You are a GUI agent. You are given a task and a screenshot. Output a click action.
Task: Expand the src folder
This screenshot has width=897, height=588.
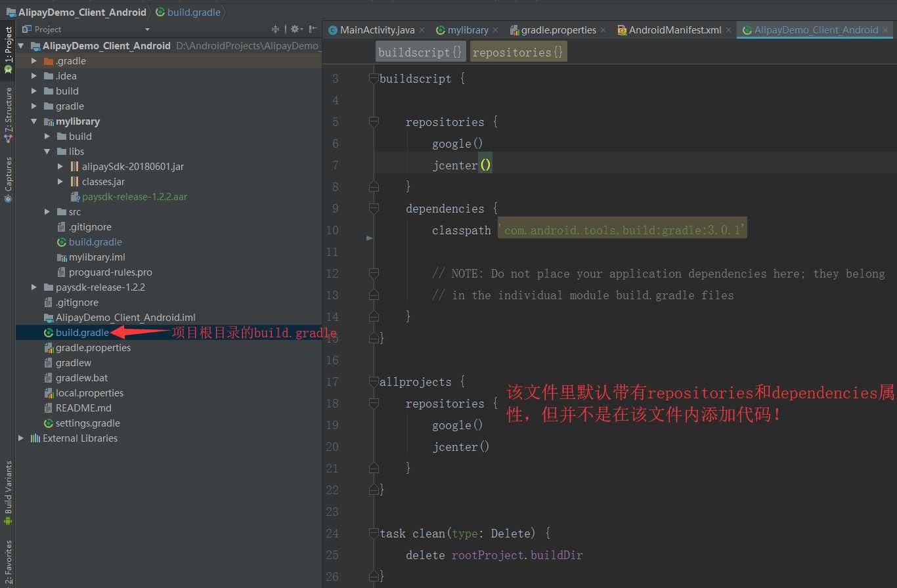(x=47, y=212)
